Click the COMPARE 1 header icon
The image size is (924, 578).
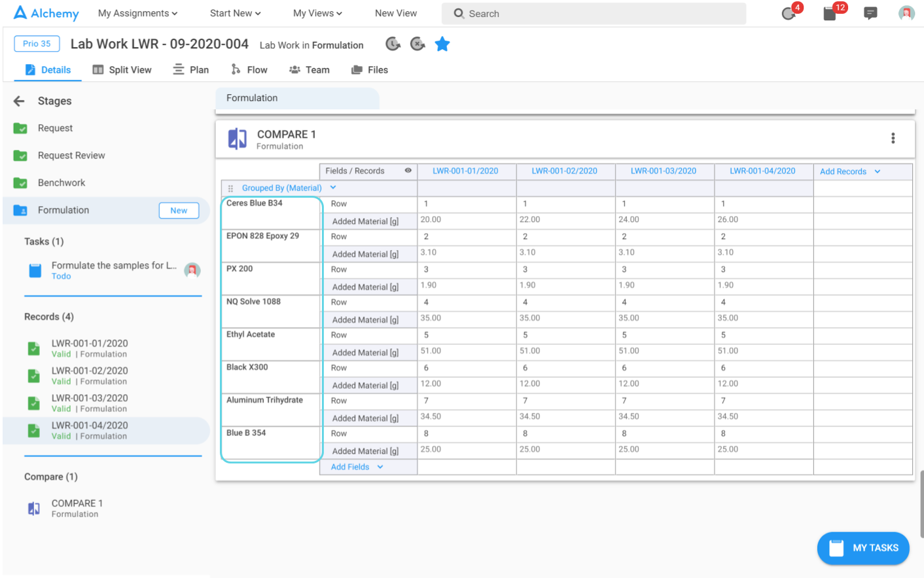[x=237, y=139]
